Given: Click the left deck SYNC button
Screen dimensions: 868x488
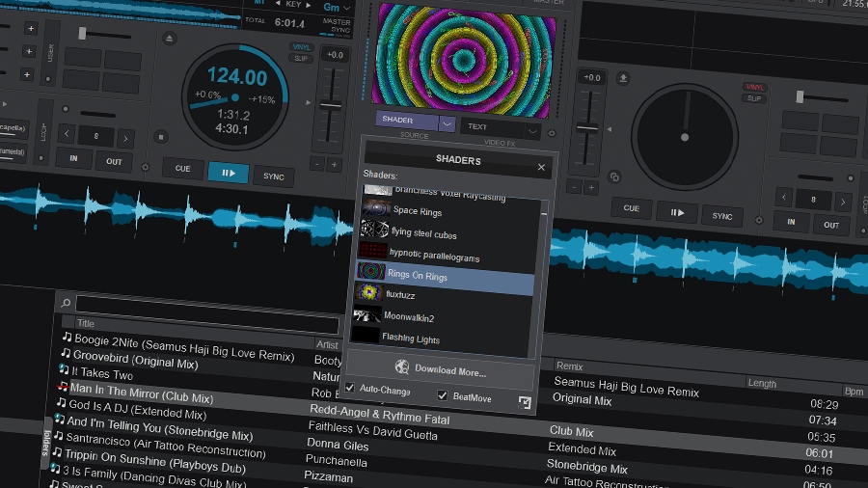Looking at the screenshot, I should click(274, 176).
